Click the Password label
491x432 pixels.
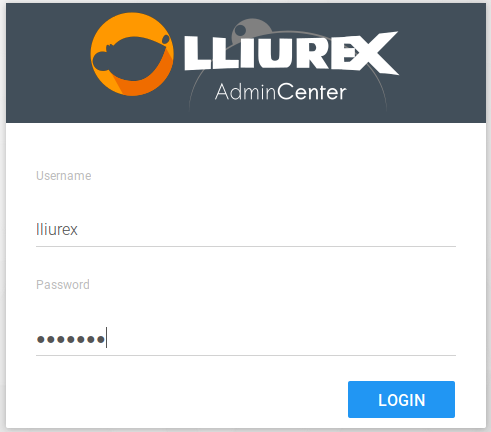point(63,285)
